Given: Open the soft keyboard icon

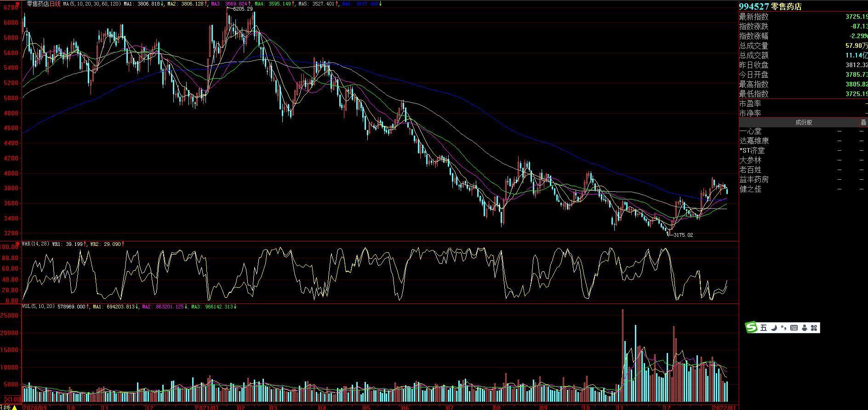Looking at the screenshot, I should click(794, 328).
